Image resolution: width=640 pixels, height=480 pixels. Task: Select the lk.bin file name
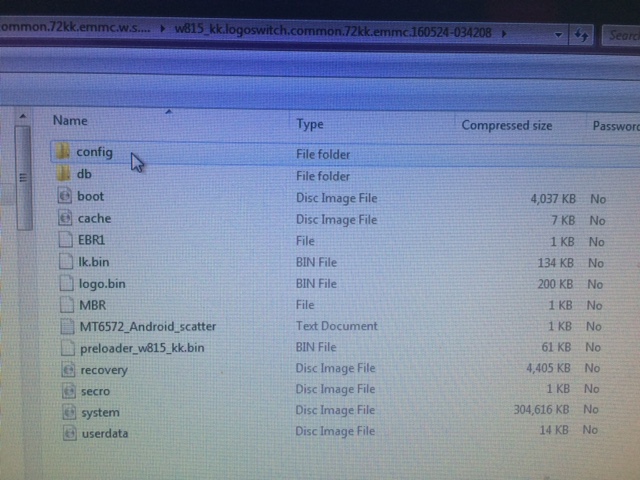[x=94, y=262]
